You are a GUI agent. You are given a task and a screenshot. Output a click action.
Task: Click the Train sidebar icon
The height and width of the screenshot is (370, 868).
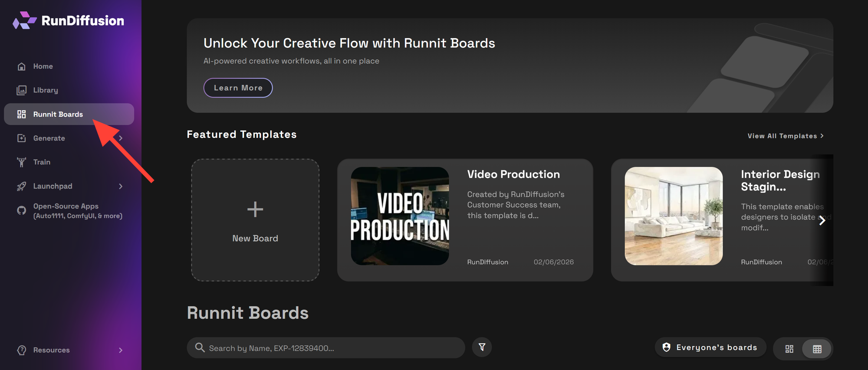point(22,162)
